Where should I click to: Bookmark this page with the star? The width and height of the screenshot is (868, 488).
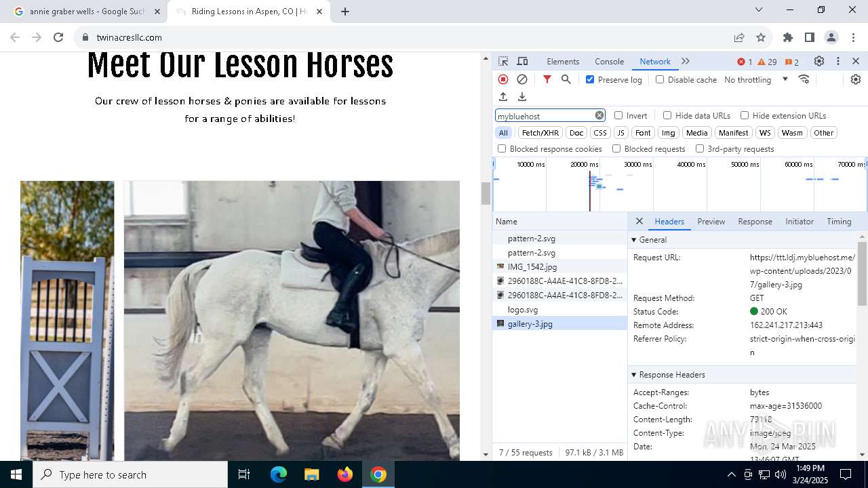[761, 37]
